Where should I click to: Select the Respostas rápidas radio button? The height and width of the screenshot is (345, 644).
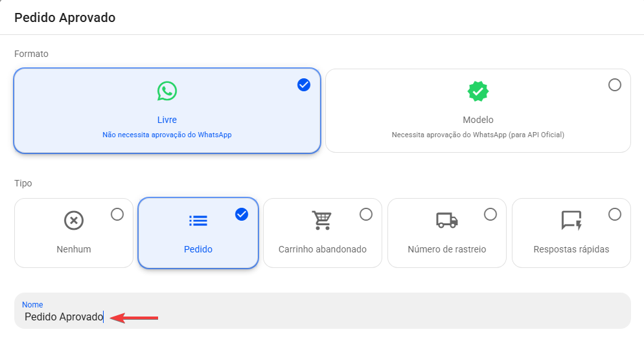coord(615,214)
